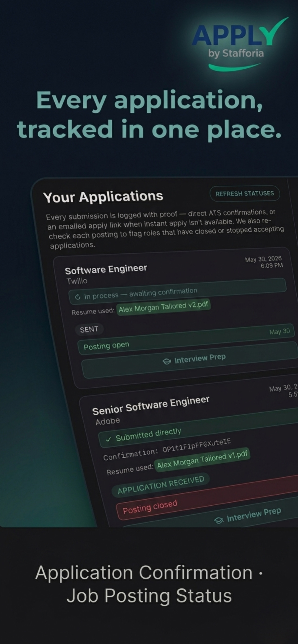
Task: Click the Resume used label in Twilio card
Action: click(x=93, y=311)
